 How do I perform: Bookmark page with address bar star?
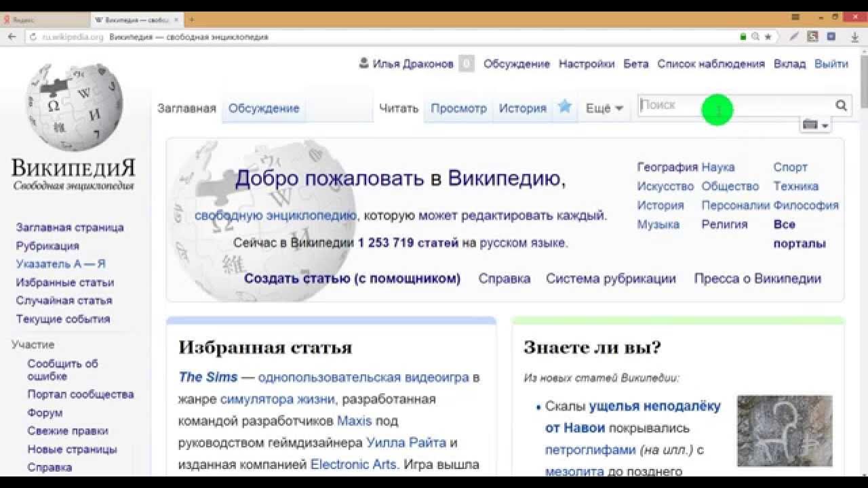(x=768, y=37)
